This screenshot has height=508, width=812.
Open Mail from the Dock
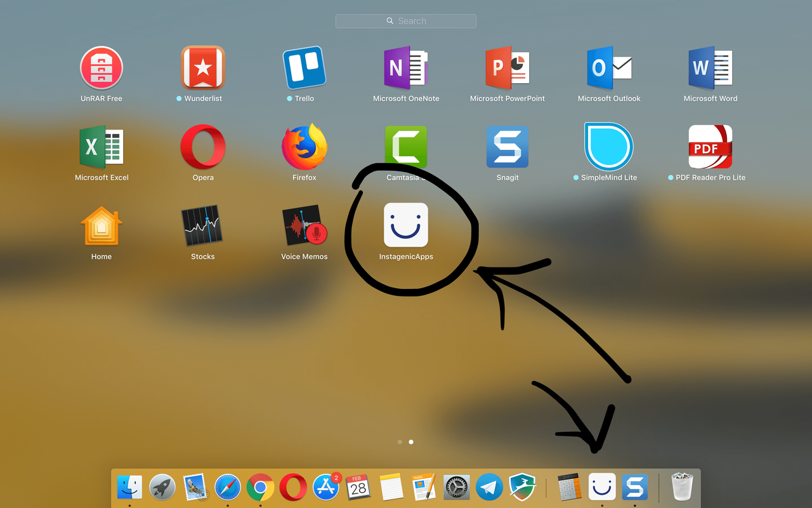click(x=195, y=487)
